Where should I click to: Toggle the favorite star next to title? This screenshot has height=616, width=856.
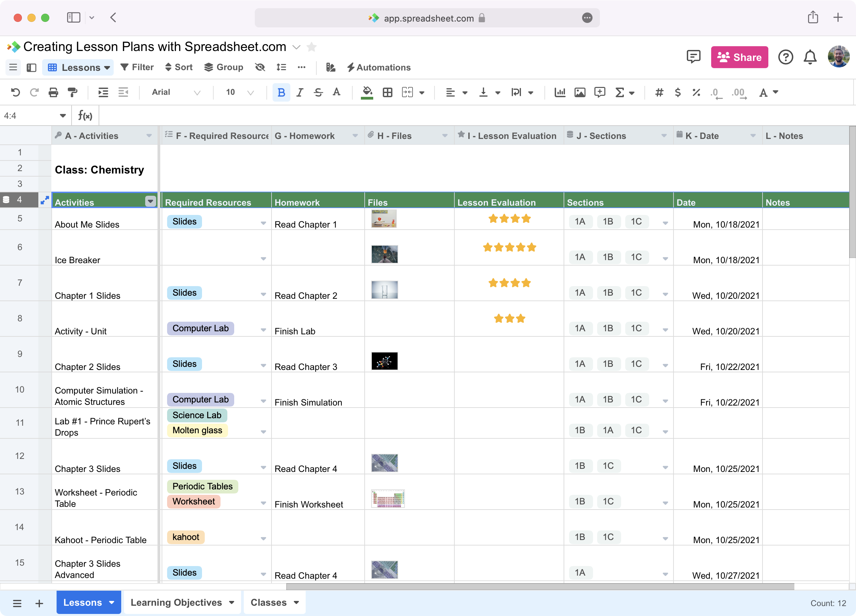tap(311, 47)
